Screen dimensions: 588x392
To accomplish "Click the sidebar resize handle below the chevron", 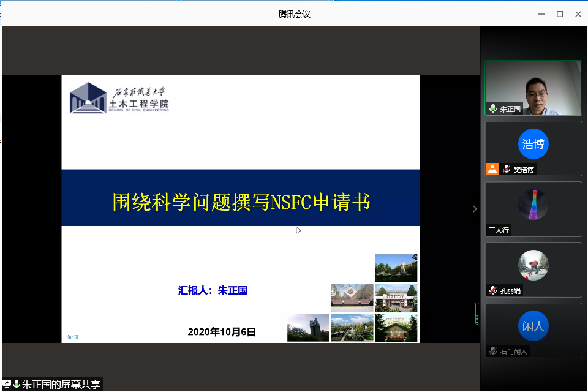I will (477, 314).
